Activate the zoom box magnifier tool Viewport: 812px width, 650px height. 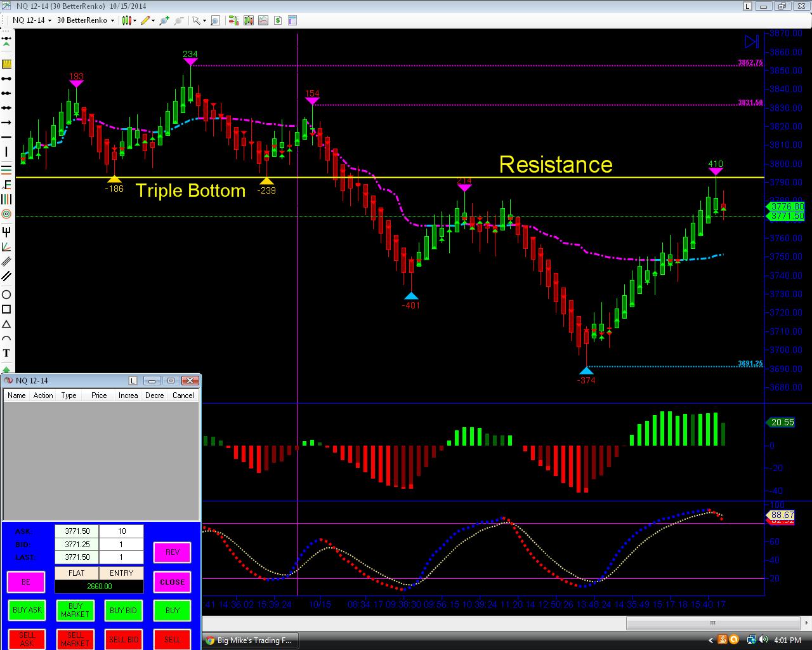[x=215, y=20]
